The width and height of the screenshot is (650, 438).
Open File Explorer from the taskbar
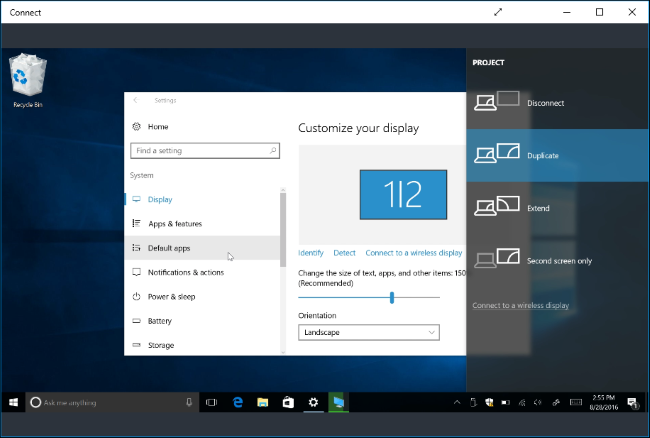tap(263, 402)
